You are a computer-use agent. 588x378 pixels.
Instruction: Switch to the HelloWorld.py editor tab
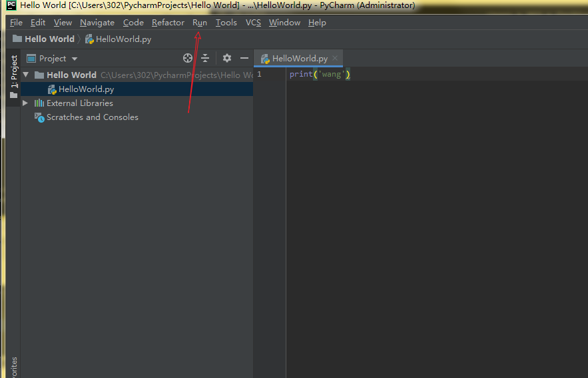coord(300,59)
